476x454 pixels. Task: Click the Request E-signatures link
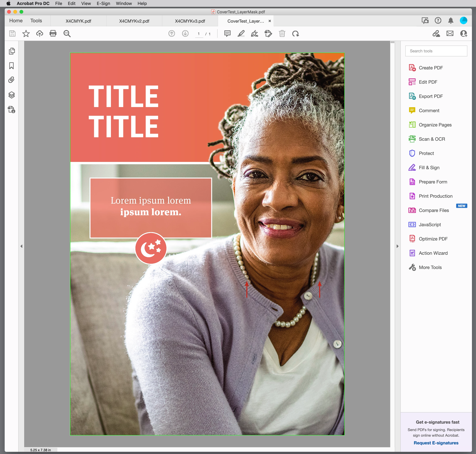coord(436,443)
